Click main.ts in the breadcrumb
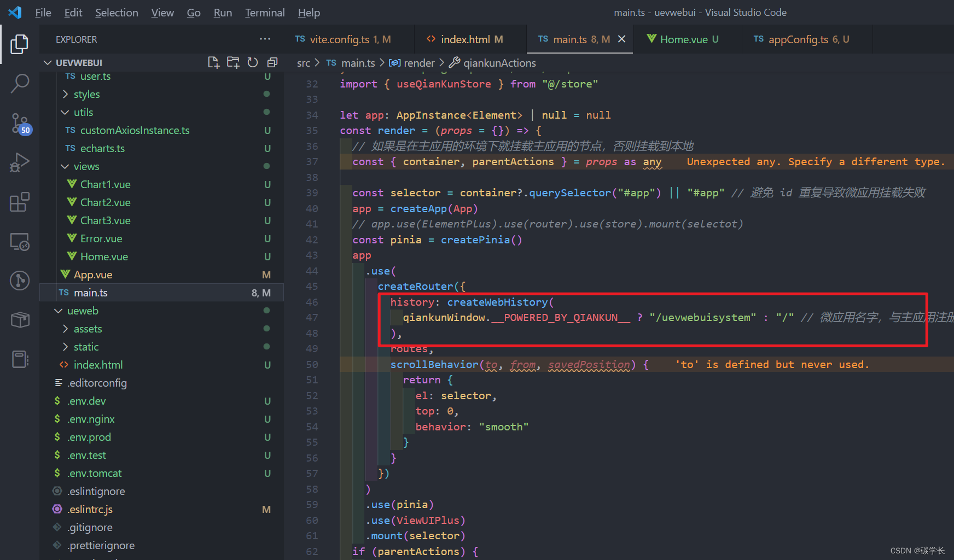The height and width of the screenshot is (560, 954). (x=358, y=63)
